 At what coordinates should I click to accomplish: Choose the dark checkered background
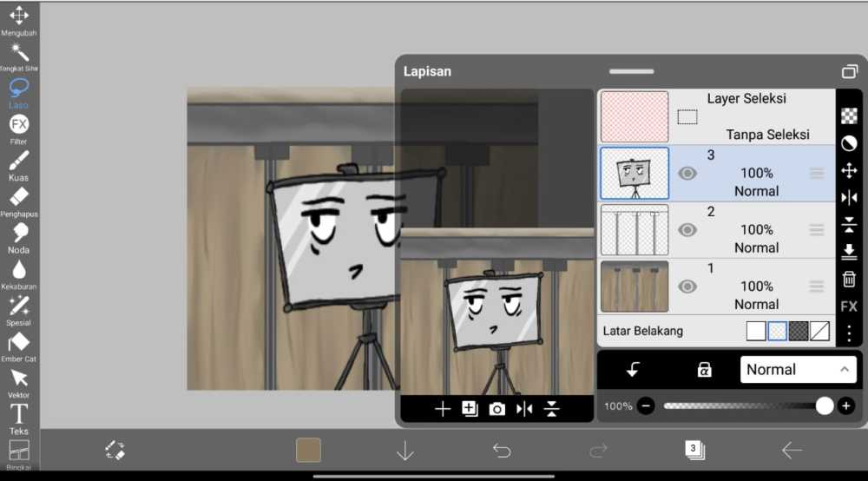click(x=799, y=331)
